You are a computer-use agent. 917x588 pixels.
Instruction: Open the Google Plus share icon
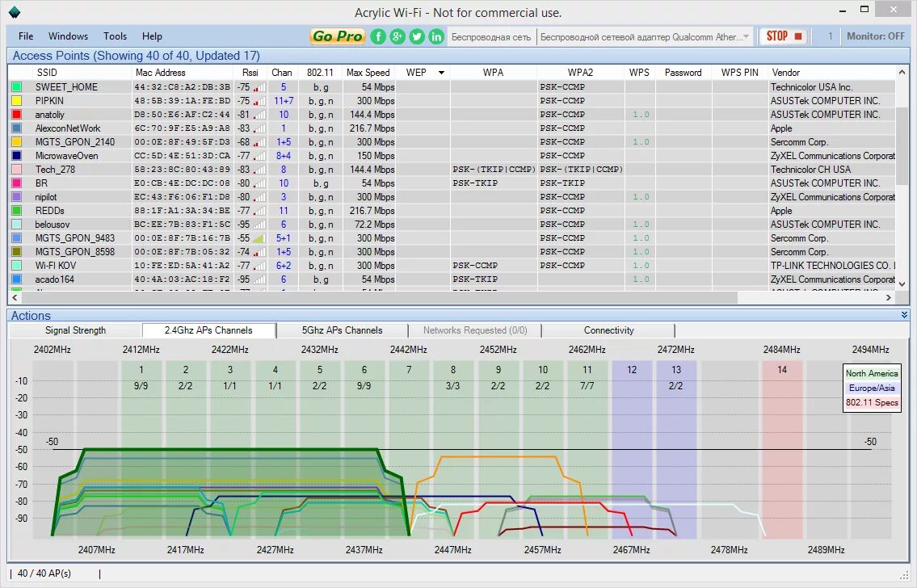398,36
